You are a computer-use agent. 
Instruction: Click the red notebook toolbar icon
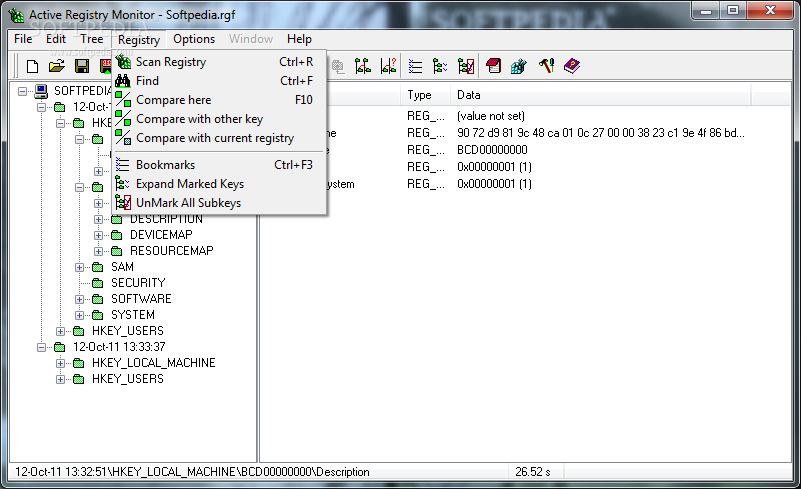click(x=493, y=66)
